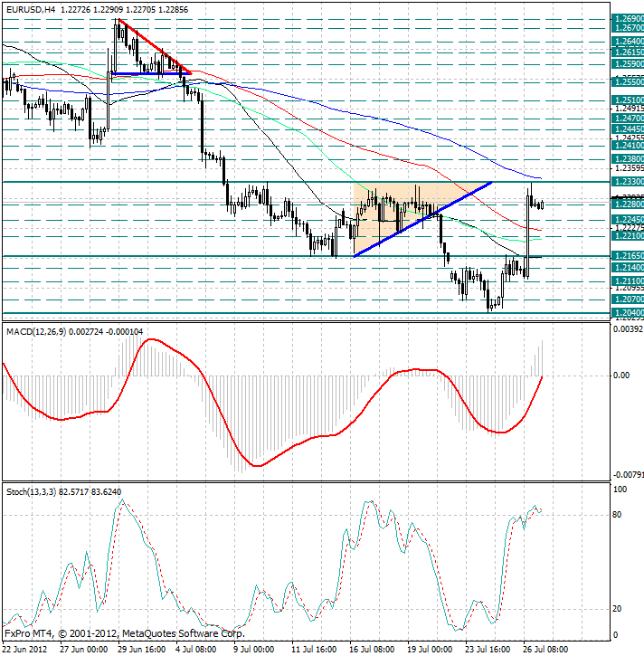Click the 29 Jun 16:00 time label
The image size is (644, 656).
(142, 650)
